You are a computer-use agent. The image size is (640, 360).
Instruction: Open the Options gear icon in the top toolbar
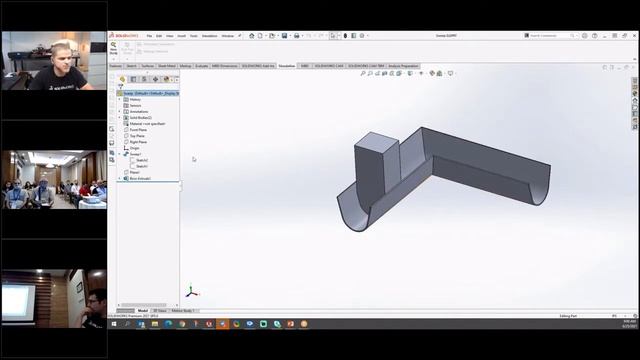tap(362, 36)
